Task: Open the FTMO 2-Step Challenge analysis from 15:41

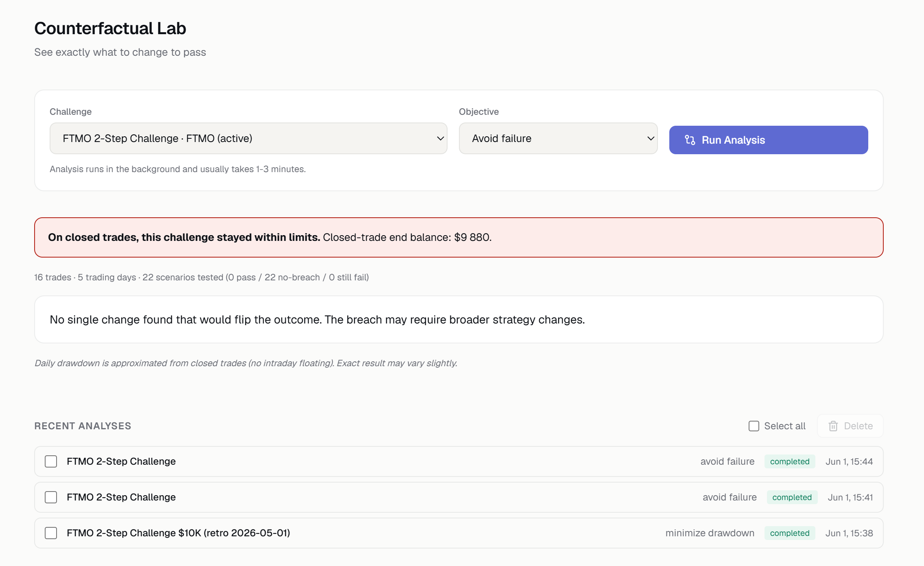Action: [x=459, y=497]
